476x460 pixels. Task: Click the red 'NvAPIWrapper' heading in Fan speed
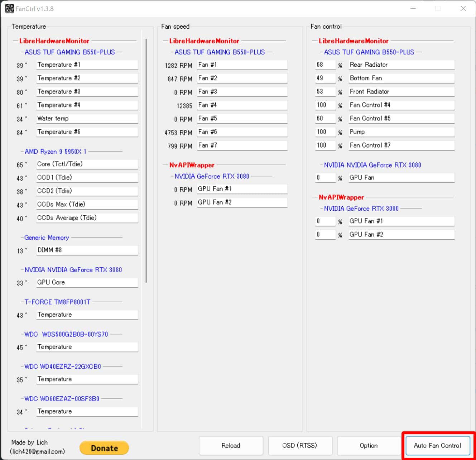coord(192,165)
